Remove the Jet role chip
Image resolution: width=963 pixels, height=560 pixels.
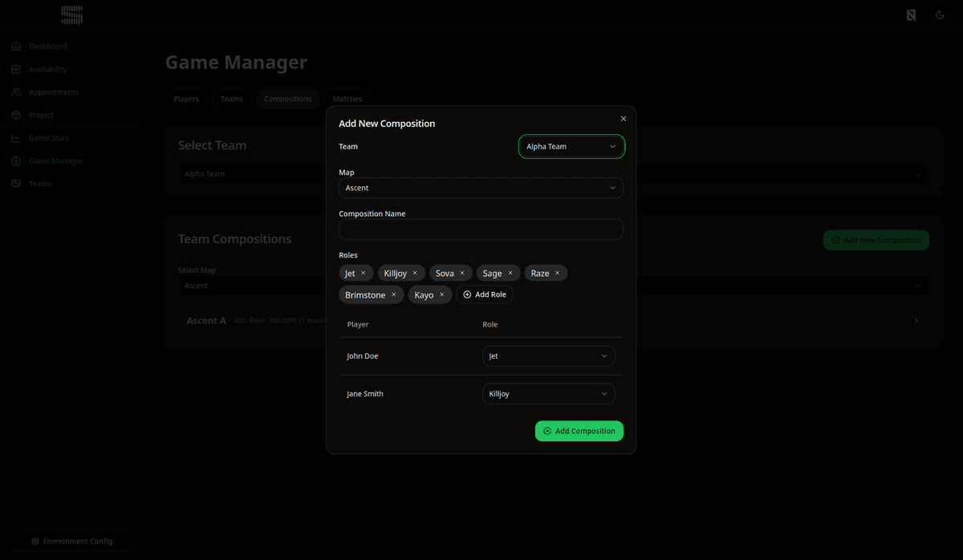[x=363, y=274]
